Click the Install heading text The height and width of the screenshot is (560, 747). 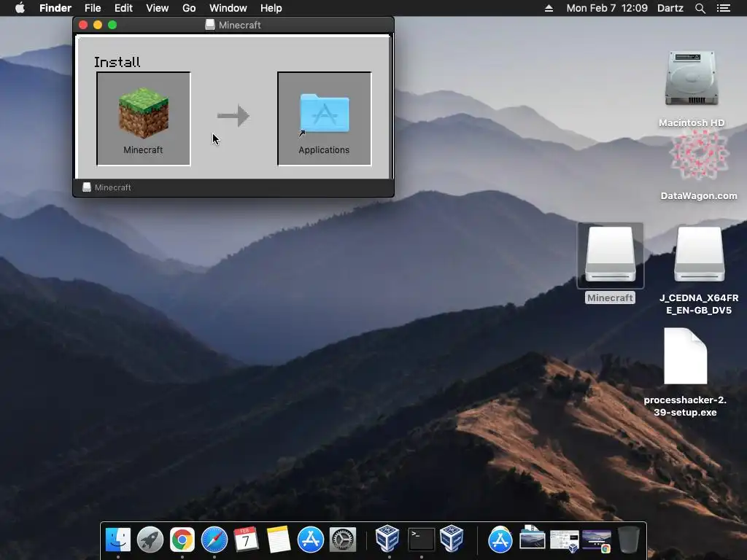[x=117, y=62]
